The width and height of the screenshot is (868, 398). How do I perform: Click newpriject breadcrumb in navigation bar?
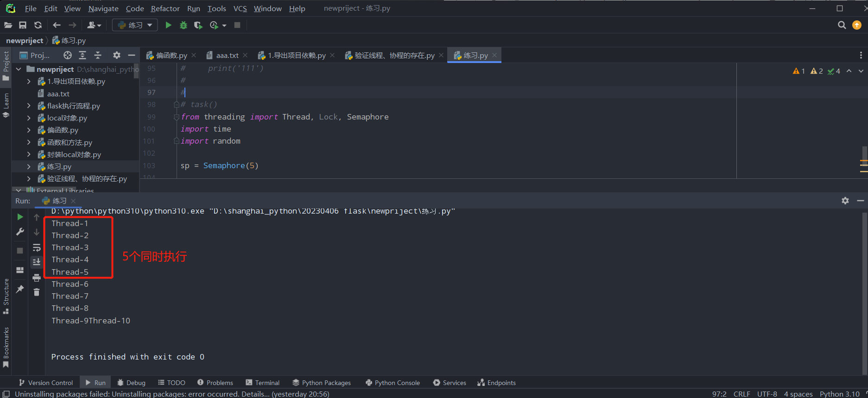tap(25, 40)
